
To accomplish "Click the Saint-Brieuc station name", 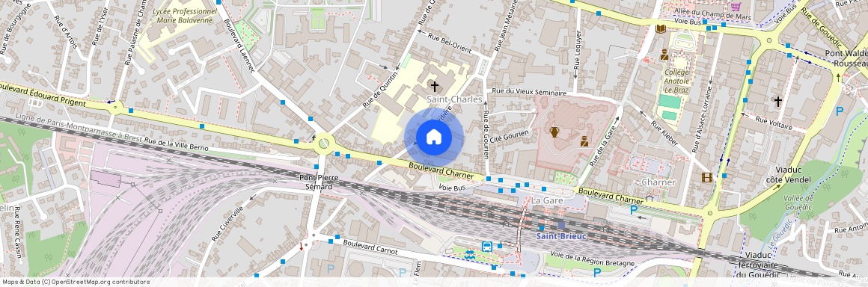I will [560, 236].
